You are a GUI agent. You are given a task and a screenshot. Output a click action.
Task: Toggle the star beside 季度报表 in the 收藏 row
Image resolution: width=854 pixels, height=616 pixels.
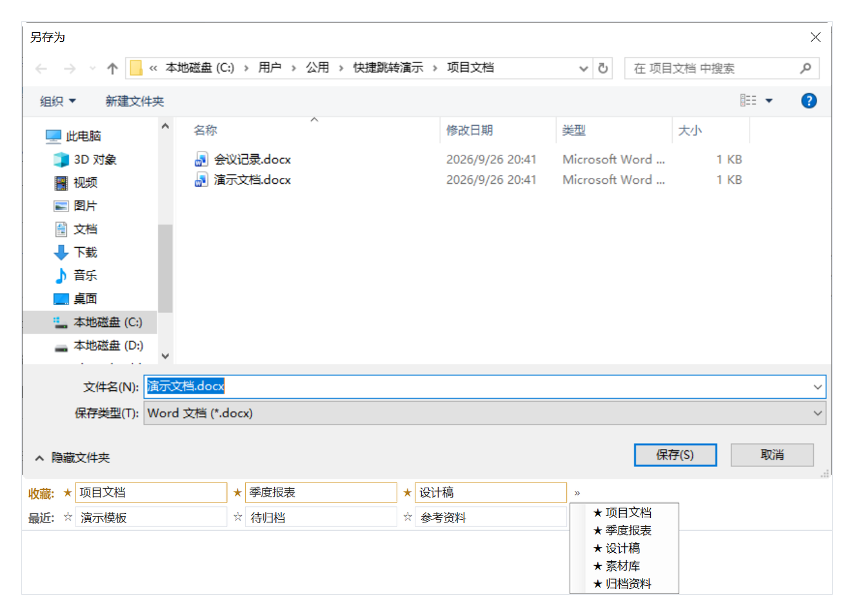click(x=237, y=493)
